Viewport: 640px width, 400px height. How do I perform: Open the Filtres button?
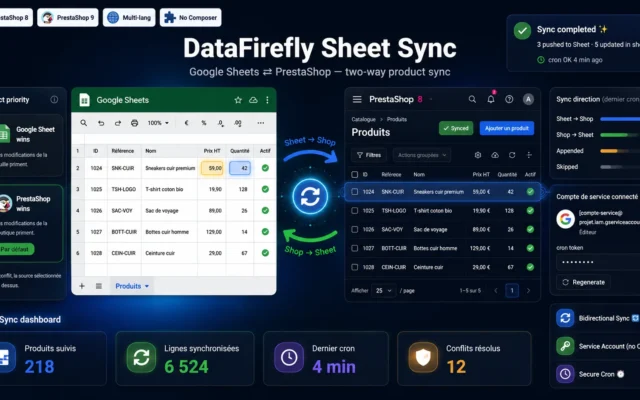(x=369, y=155)
